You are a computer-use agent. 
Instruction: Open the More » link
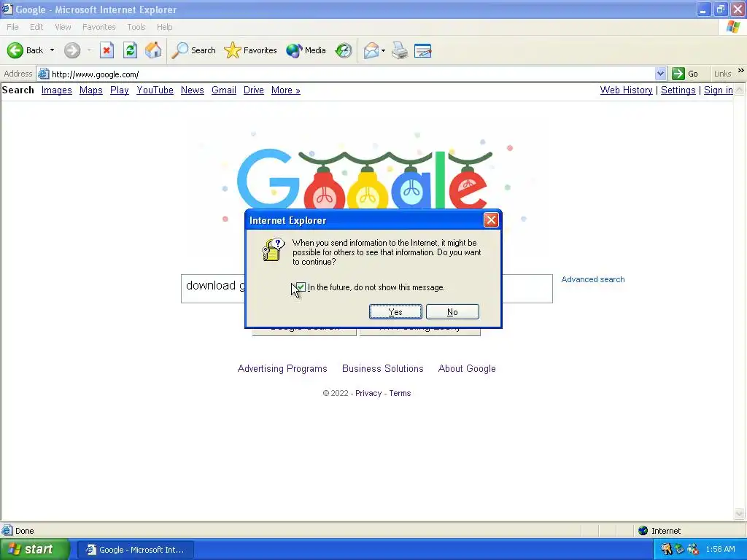pos(286,90)
